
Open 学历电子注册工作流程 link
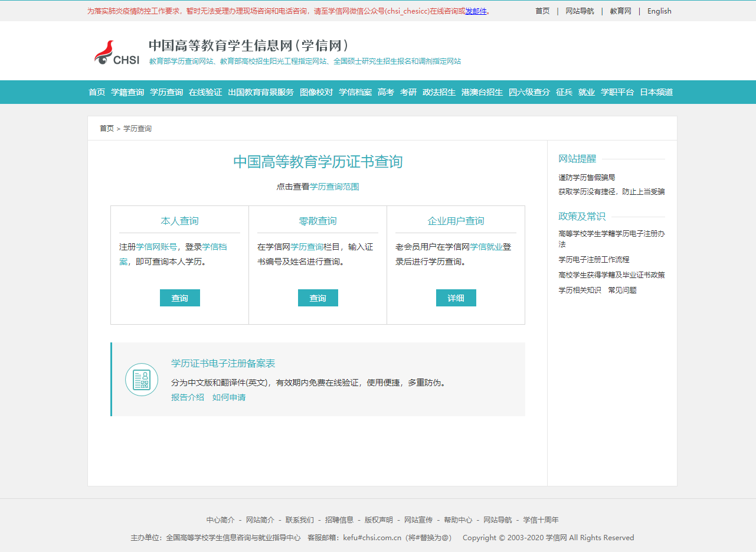[x=594, y=259]
